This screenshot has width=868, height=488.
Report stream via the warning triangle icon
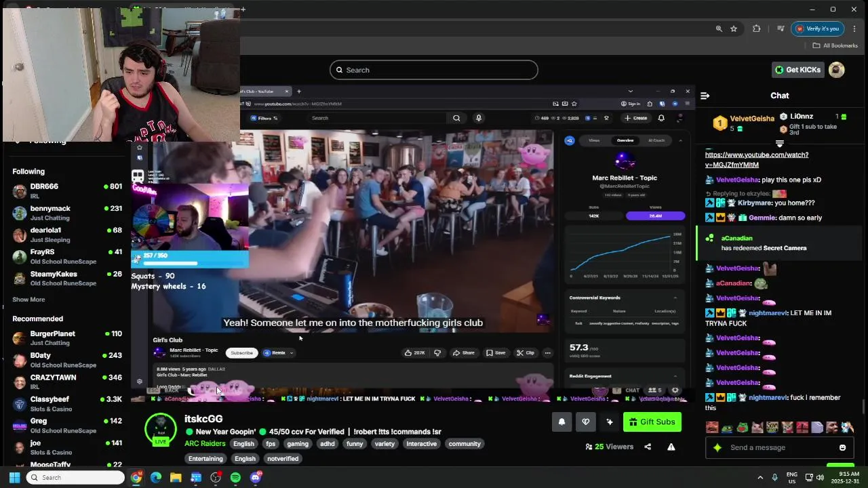tap(671, 447)
